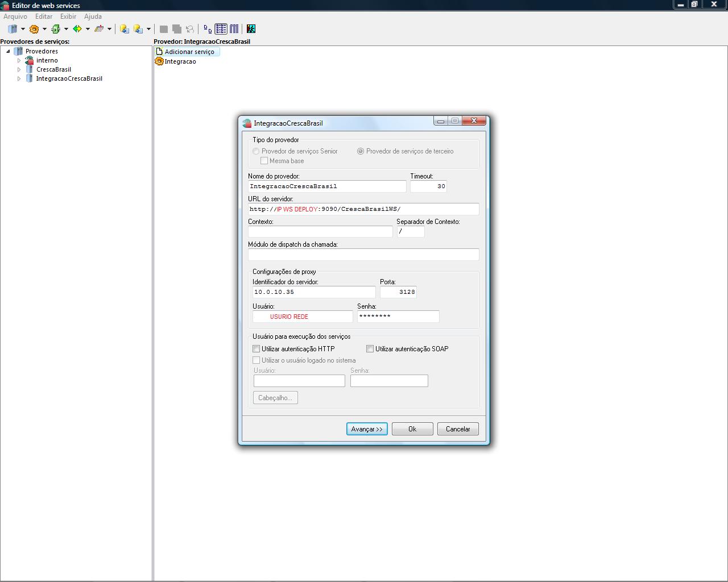Confirm the dialog with Ok
The image size is (728, 582).
(x=412, y=429)
